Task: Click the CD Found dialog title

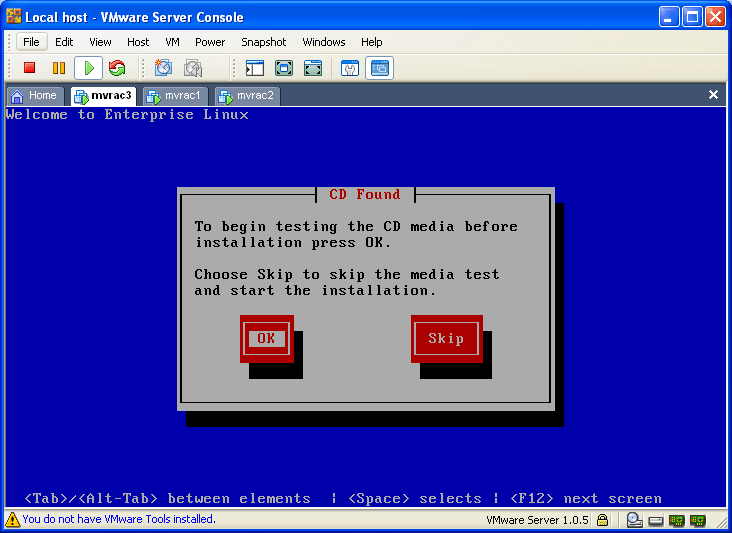Action: 365,194
